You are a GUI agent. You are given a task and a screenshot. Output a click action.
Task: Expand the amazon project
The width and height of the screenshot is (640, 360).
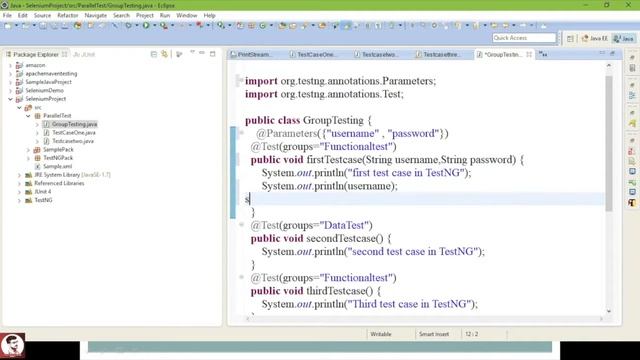click(x=11, y=65)
